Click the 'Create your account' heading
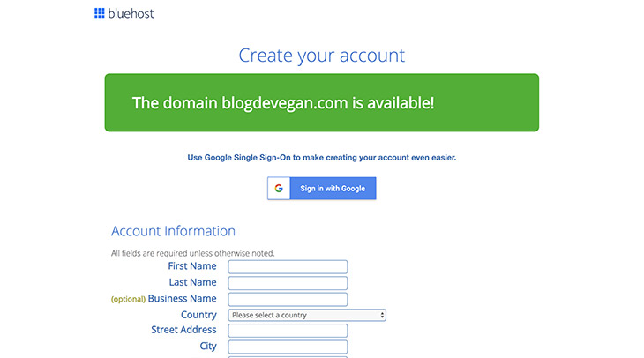644x358 pixels. 322,56
